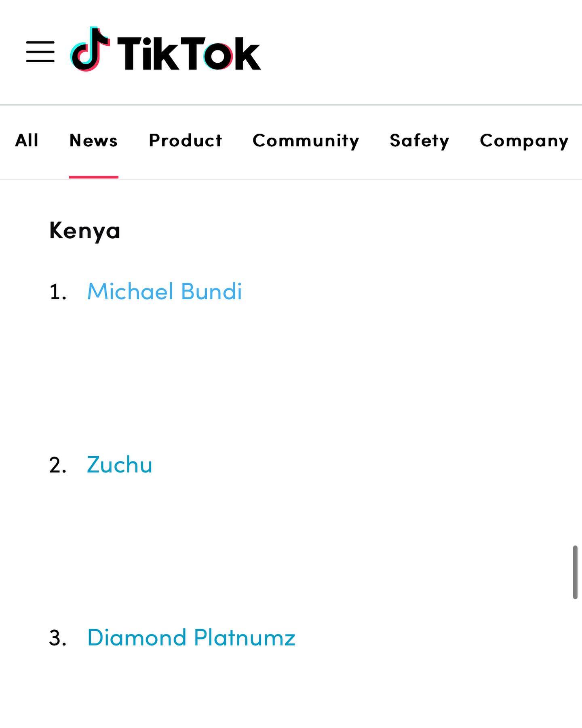Click the colored 'o' in TikTok wordmark
This screenshot has width=582, height=728.
click(x=218, y=56)
